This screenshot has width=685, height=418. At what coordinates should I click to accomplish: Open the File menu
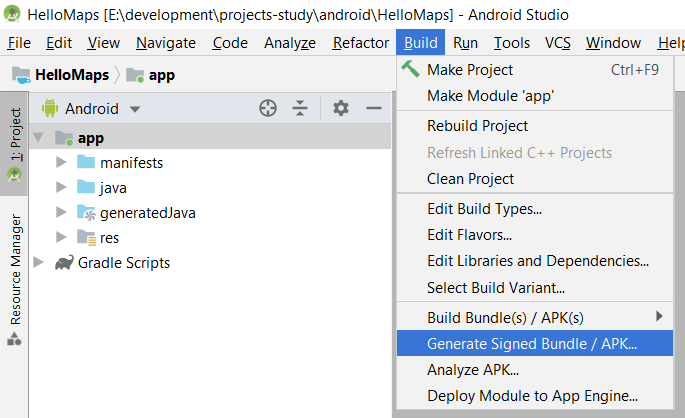coord(19,43)
